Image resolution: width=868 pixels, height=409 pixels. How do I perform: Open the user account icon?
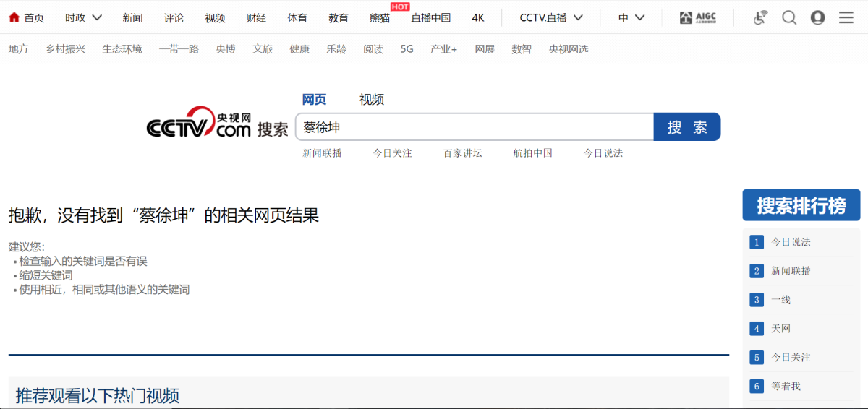click(817, 17)
